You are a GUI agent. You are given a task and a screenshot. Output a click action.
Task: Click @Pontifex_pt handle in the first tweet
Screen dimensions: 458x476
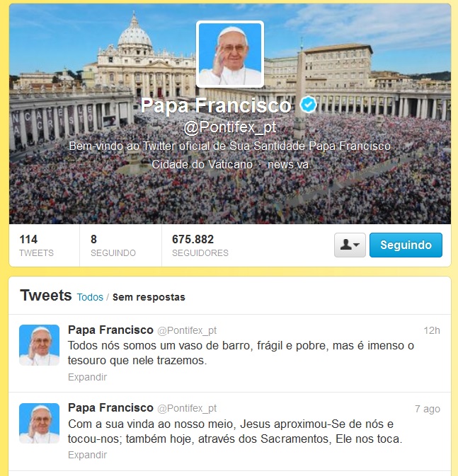(187, 330)
